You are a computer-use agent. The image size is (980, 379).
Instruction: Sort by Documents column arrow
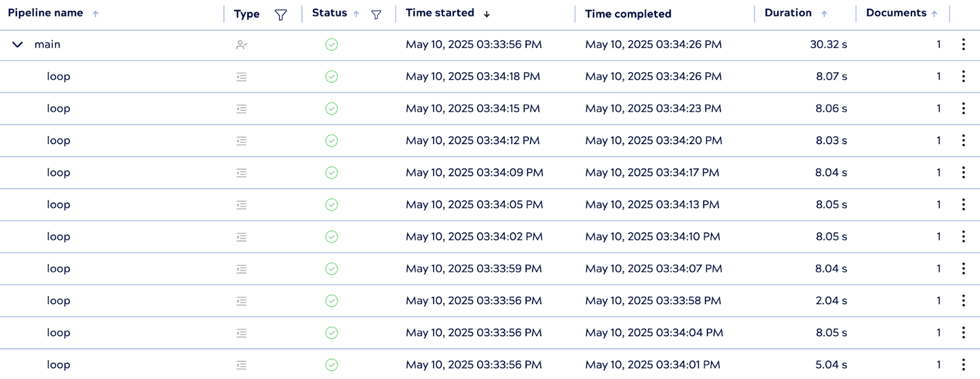coord(934,14)
